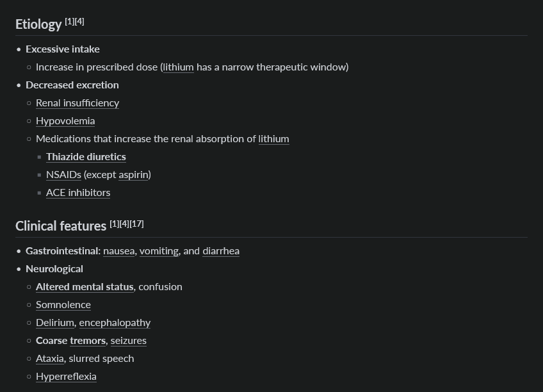
Task: Click the Renal insufficiency link
Action: coord(77,103)
